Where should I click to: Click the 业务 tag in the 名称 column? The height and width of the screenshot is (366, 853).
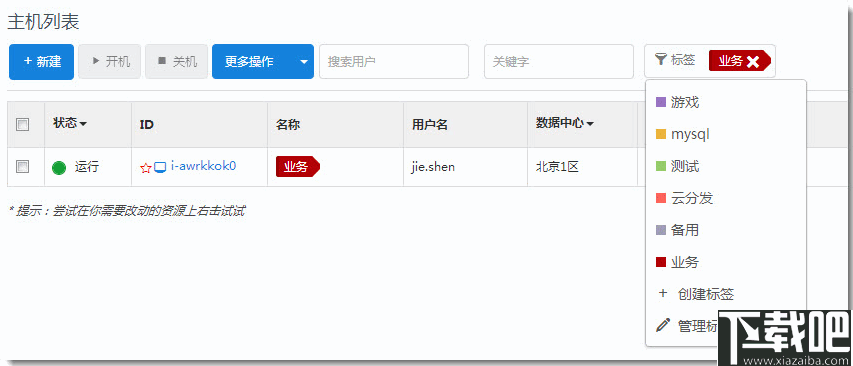coord(298,167)
